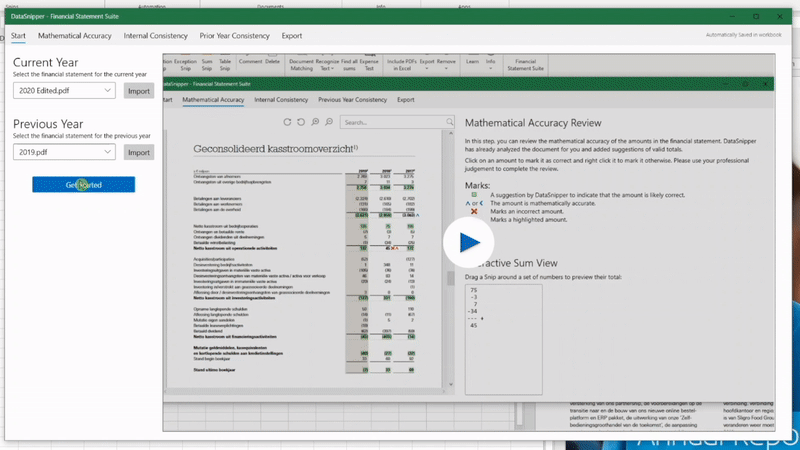Select the Prior Year Consistency tab
The width and height of the screenshot is (800, 450).
234,36
